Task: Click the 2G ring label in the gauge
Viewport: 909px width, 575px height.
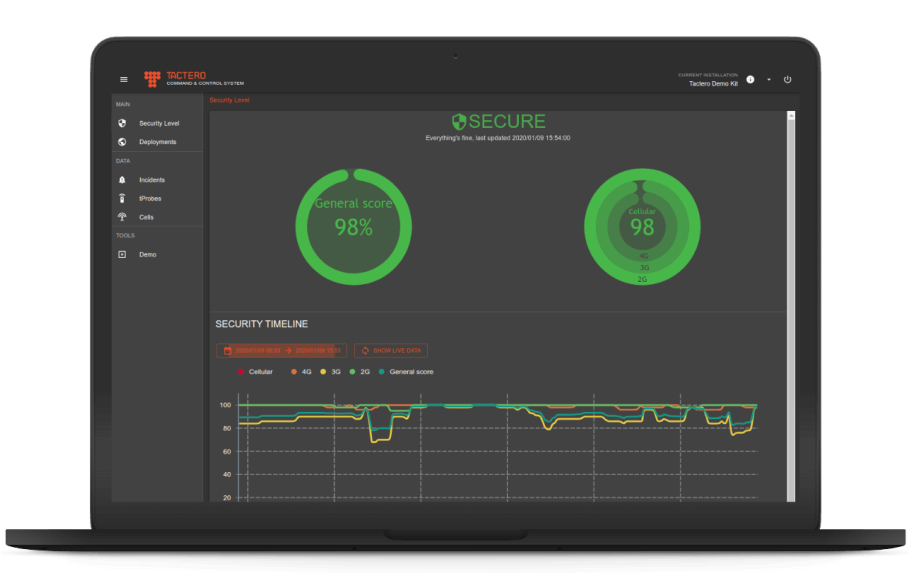Action: click(x=642, y=279)
